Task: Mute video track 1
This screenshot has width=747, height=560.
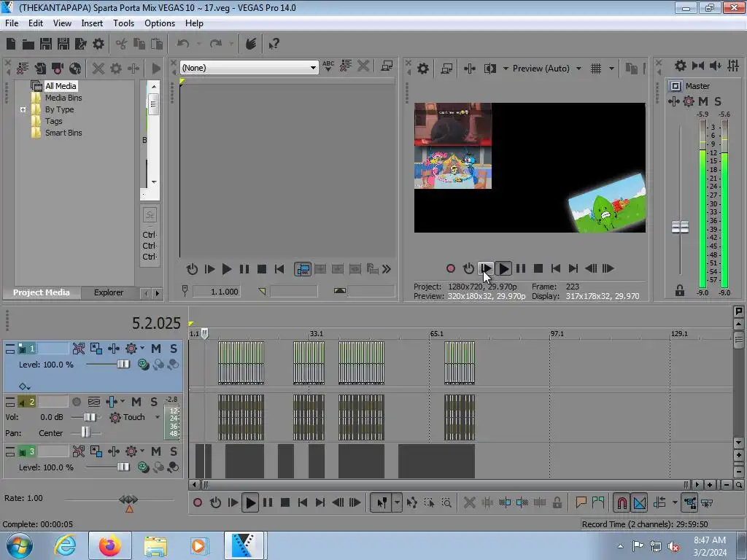Action: point(156,349)
